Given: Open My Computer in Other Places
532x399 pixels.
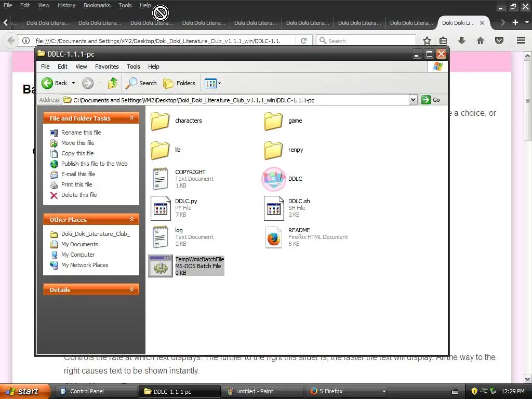Looking at the screenshot, I should pyautogui.click(x=78, y=255).
